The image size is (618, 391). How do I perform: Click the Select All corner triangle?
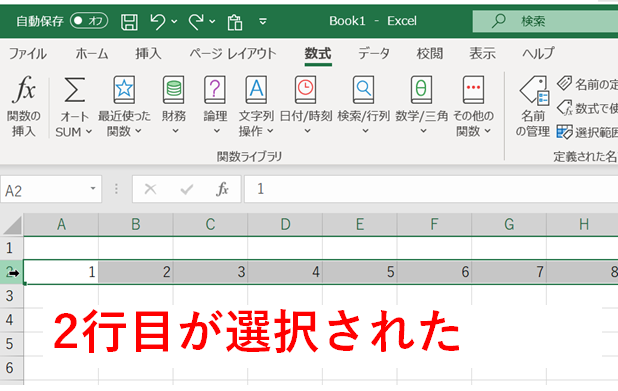(12, 225)
